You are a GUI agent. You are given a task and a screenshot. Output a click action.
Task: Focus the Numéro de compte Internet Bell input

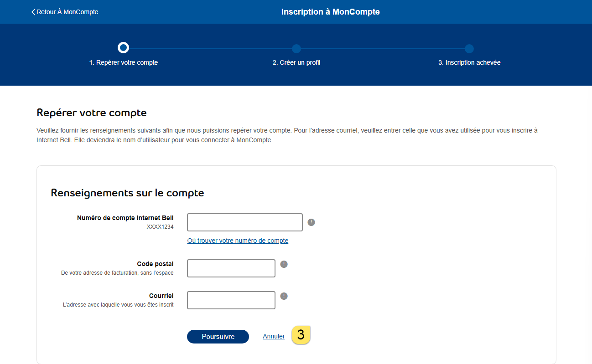point(245,222)
